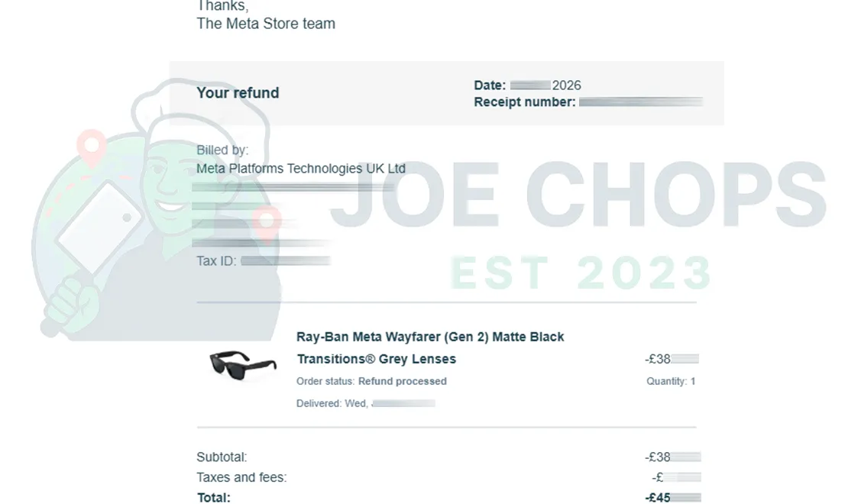Click the Refund processed order status

(x=402, y=381)
